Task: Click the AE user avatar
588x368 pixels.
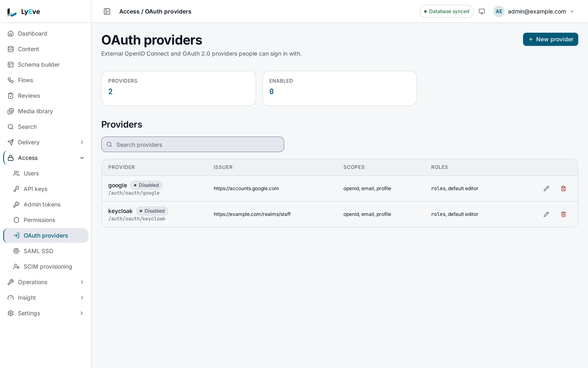Action: point(499,11)
